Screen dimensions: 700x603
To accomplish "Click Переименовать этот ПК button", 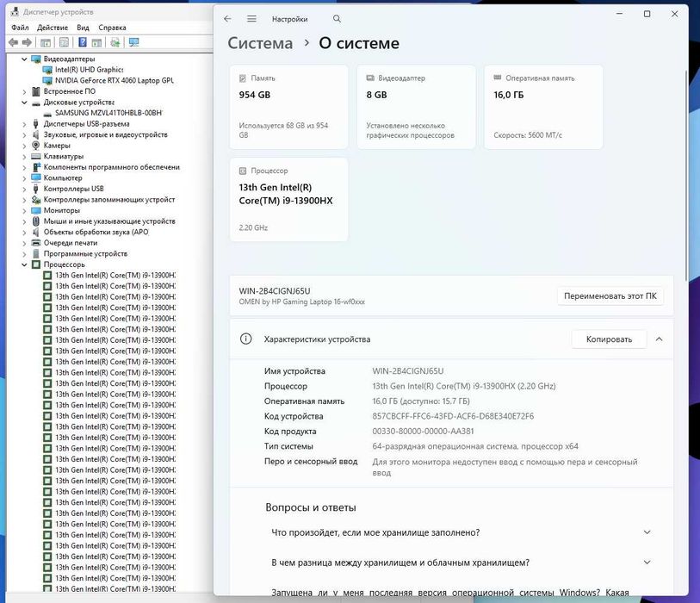I will coord(610,296).
